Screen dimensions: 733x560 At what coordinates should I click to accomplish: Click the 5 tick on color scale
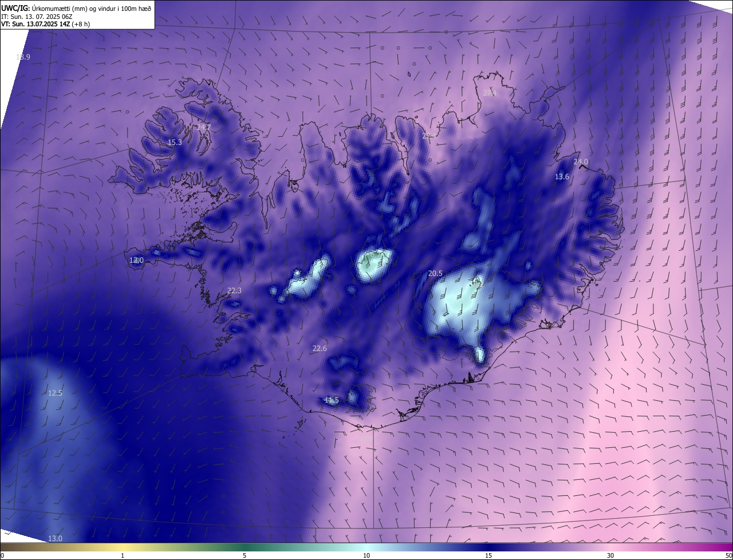point(245,555)
